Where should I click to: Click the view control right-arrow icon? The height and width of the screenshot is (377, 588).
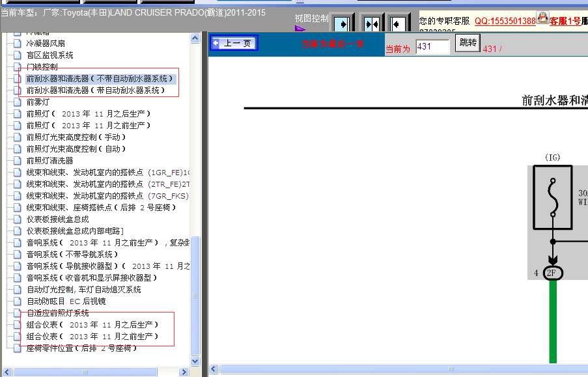click(342, 24)
